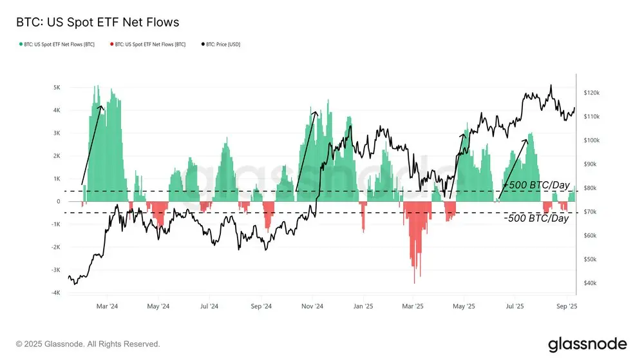Screen dimensions: 644x363
Task: Click the glassnode logo
Action: tap(587, 344)
